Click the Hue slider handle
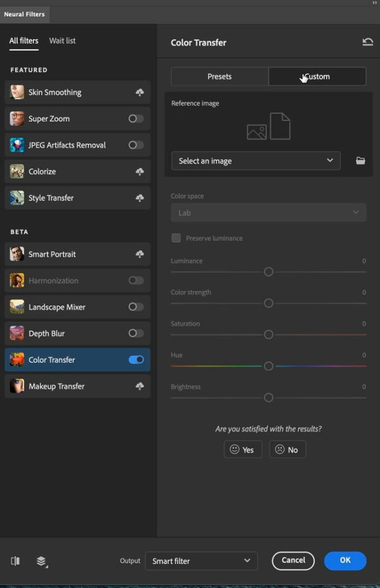 pos(269,366)
